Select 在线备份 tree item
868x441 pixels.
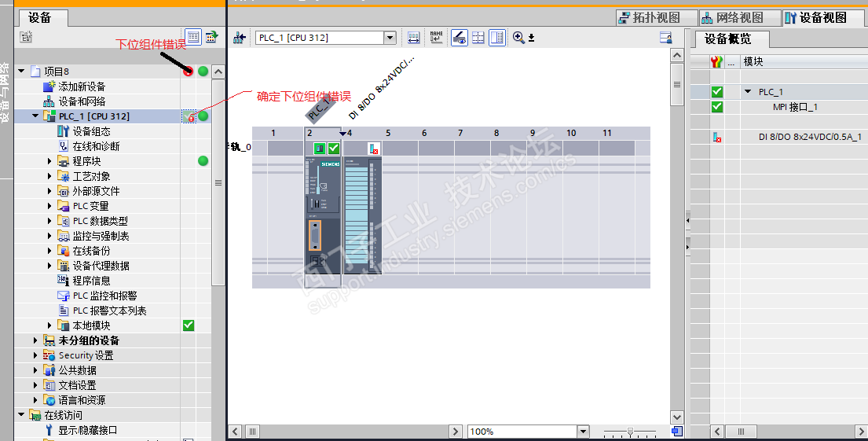point(91,251)
